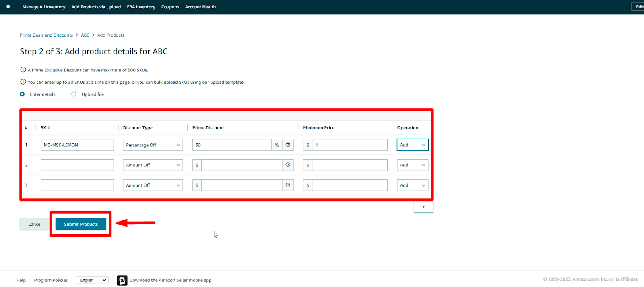
Task: Open row 3 Discount Type Amount Off dropdown
Action: (153, 185)
